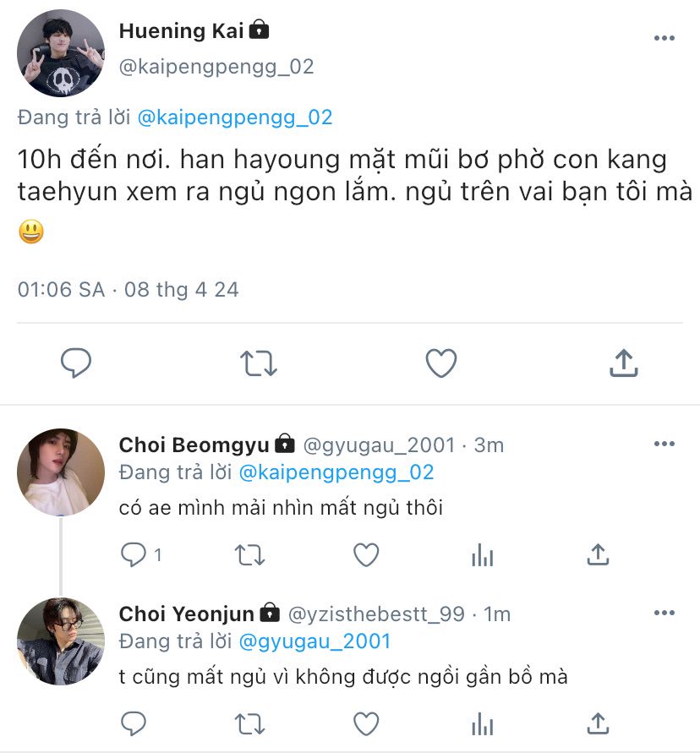Open reply on Choi Beomgyu's tweet
Image resolution: width=700 pixels, height=753 pixels.
[133, 554]
